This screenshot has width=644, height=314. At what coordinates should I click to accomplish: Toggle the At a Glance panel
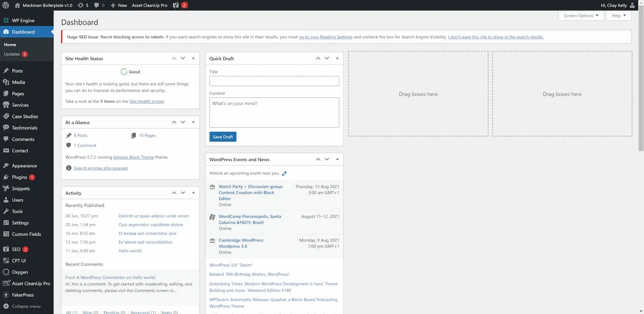(x=193, y=122)
